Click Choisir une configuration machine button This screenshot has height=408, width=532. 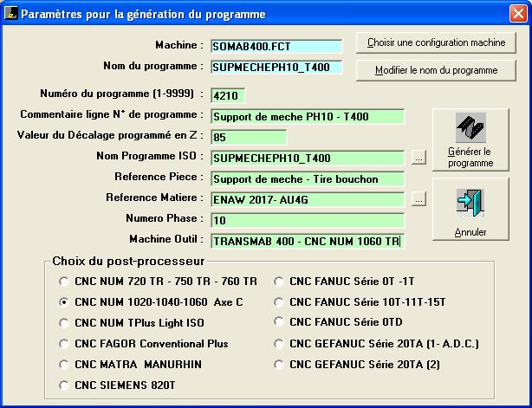436,42
